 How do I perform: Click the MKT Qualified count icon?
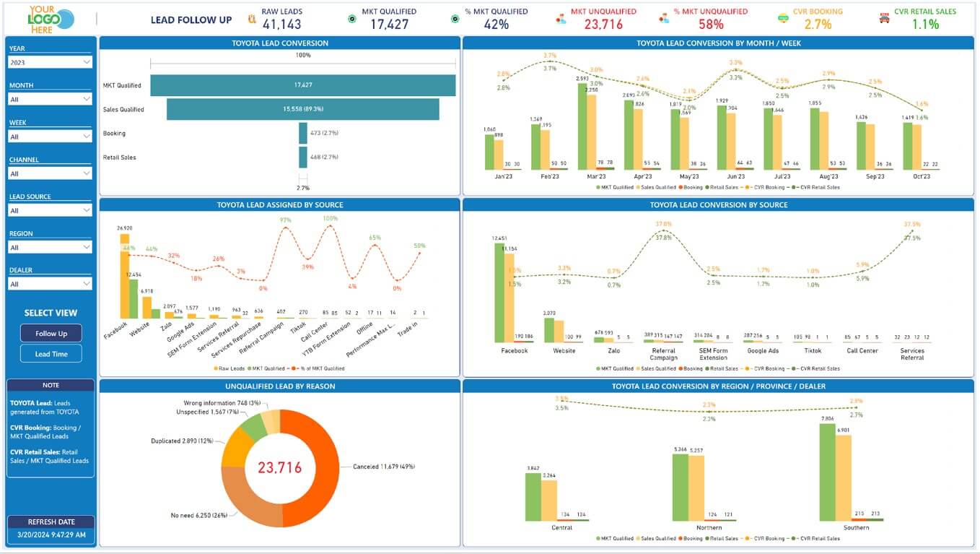point(352,19)
